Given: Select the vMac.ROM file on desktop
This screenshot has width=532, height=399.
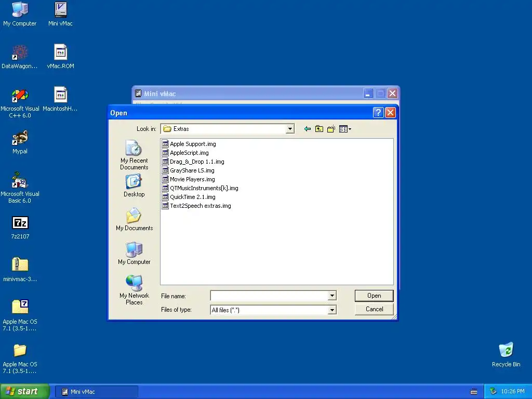Looking at the screenshot, I should coord(60,56).
